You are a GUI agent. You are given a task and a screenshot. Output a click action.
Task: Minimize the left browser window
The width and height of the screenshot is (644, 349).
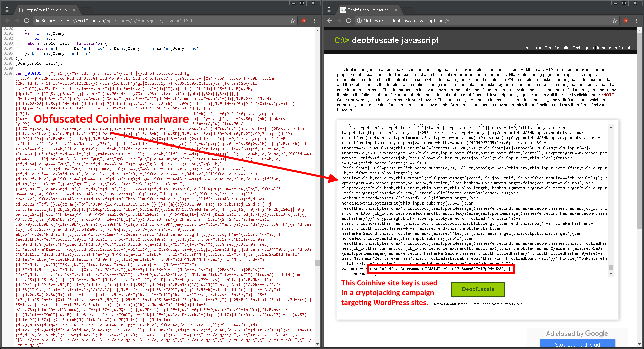coord(293,3)
